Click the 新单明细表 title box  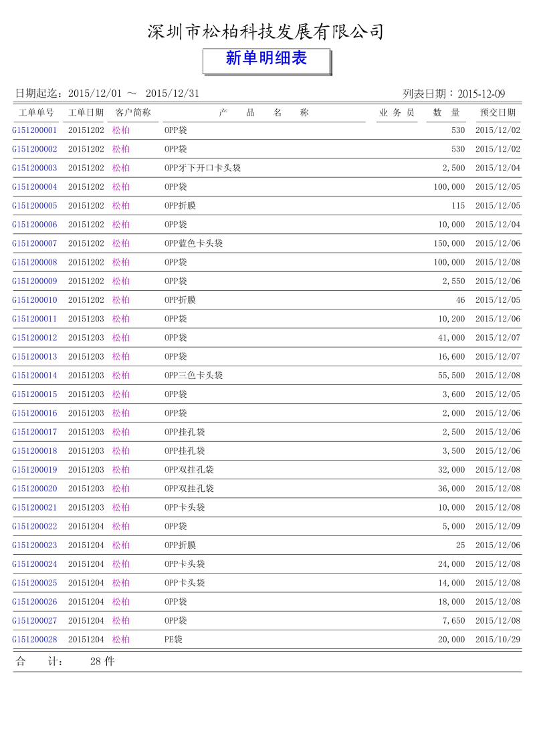(266, 60)
